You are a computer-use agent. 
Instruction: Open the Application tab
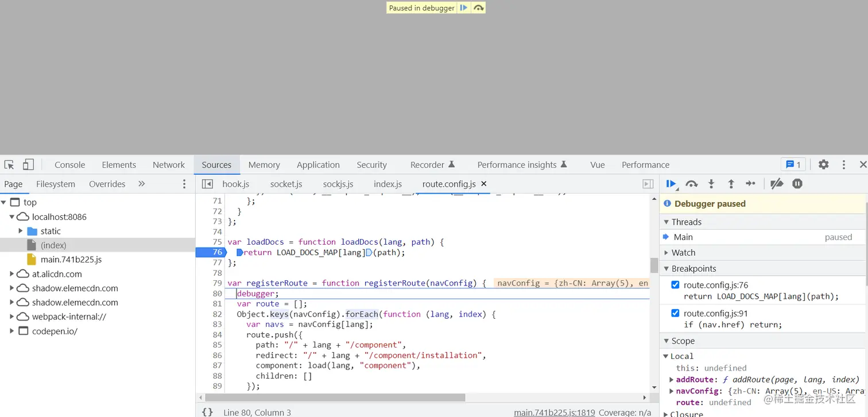318,165
